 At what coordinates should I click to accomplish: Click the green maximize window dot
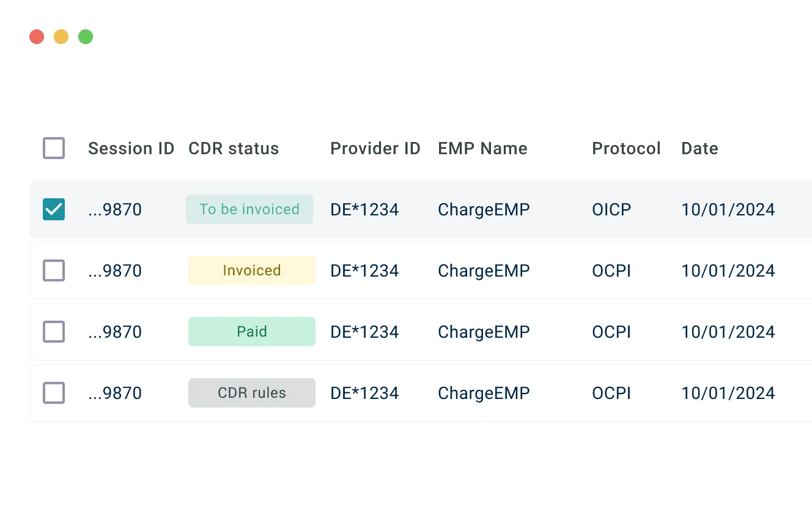point(86,37)
